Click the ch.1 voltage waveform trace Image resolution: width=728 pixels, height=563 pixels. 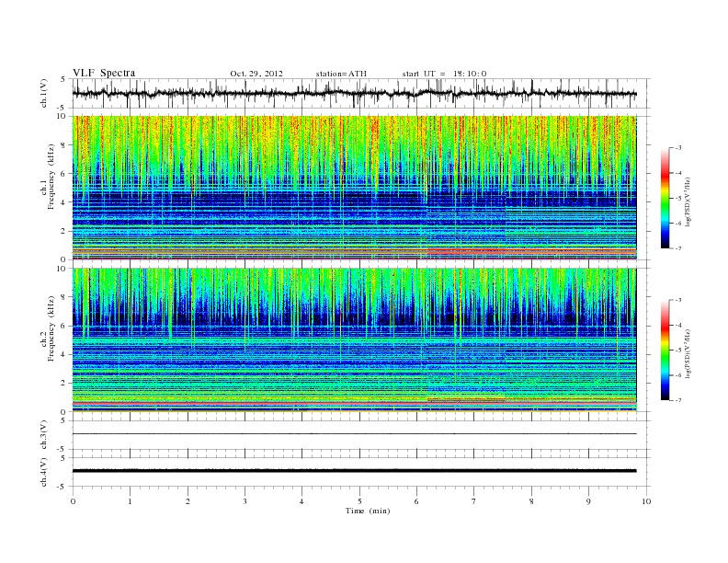click(x=354, y=94)
